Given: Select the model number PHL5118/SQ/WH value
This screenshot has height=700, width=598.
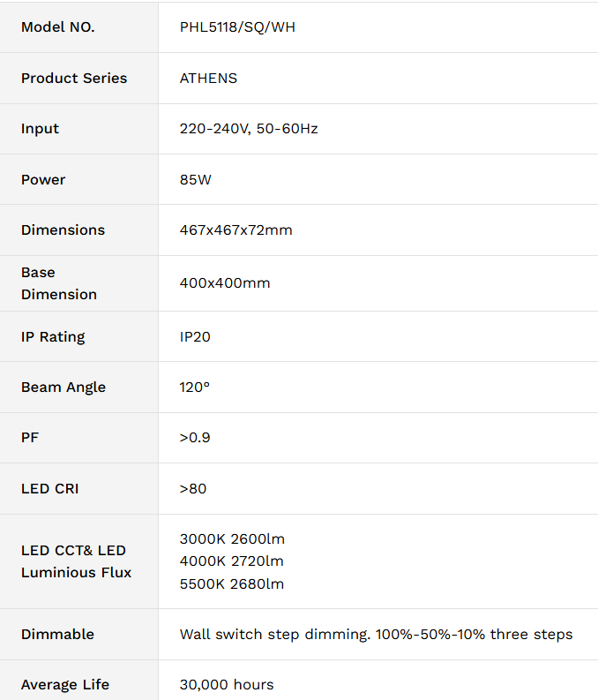Looking at the screenshot, I should point(237,27).
